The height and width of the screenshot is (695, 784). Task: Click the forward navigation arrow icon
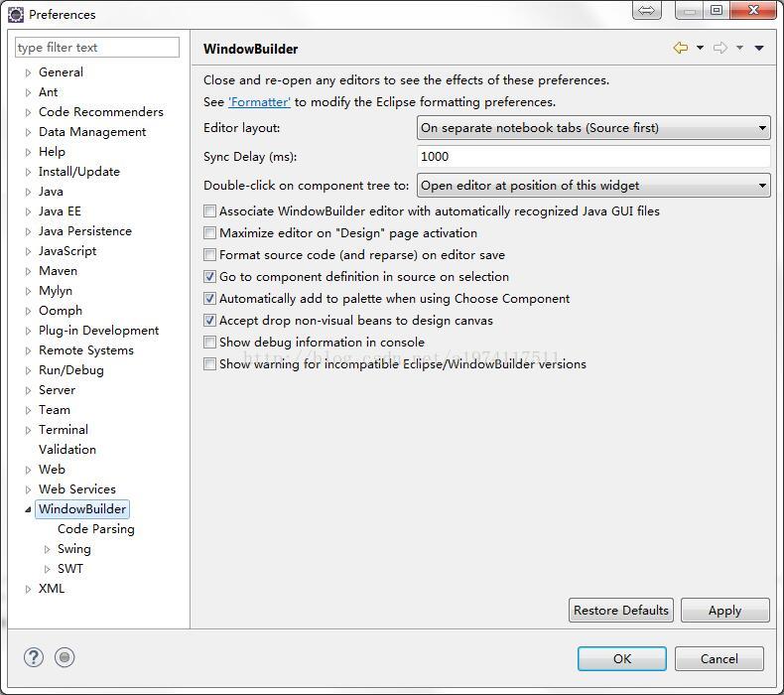point(720,48)
